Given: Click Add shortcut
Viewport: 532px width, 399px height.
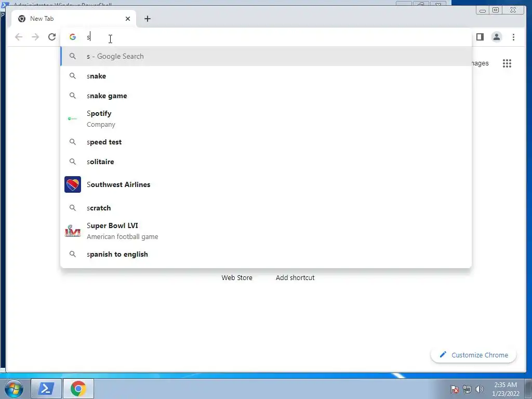Looking at the screenshot, I should tap(295, 277).
